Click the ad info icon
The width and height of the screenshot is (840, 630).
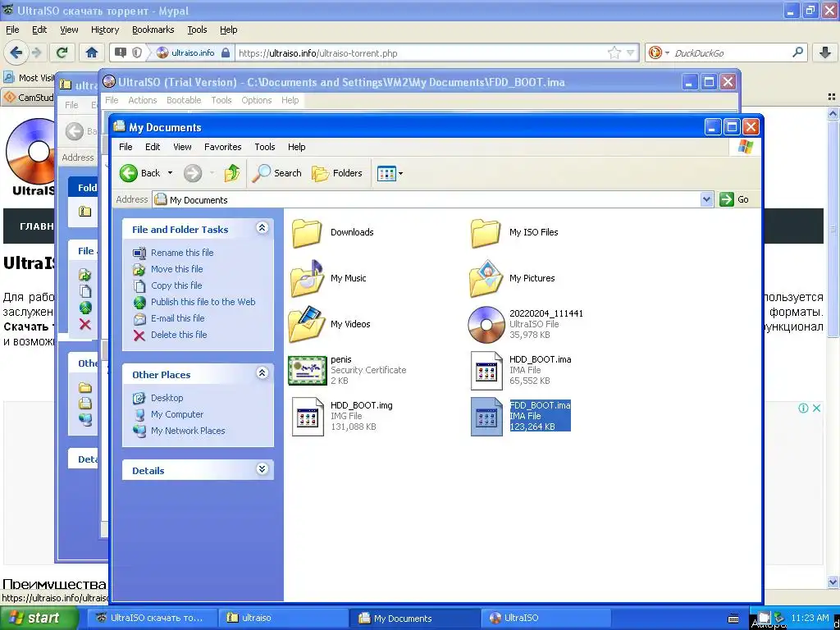click(803, 409)
